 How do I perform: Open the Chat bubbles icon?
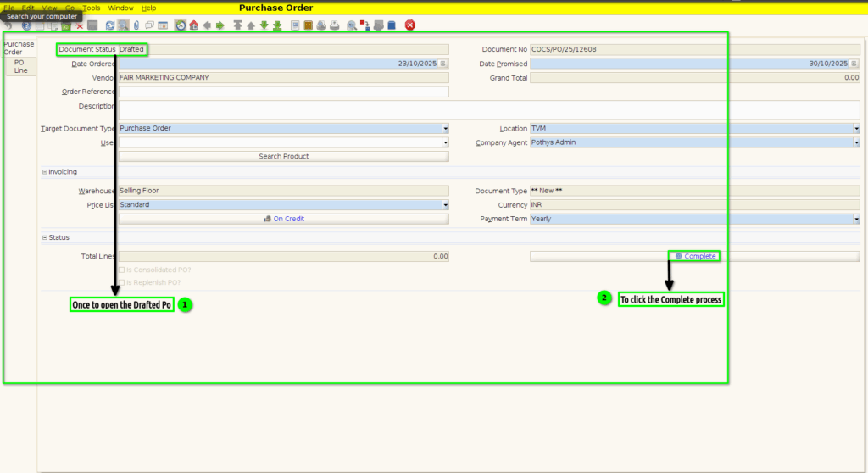149,25
